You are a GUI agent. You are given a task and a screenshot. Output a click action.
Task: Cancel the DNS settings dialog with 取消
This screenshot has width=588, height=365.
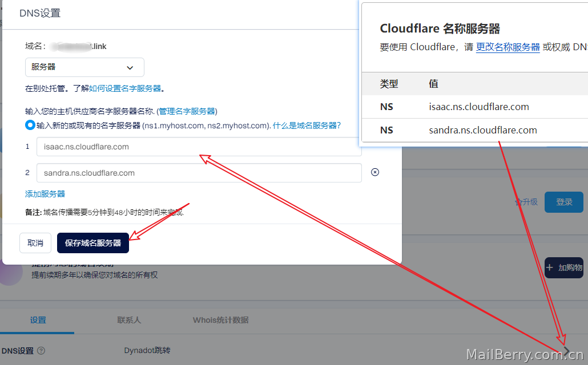tap(35, 243)
